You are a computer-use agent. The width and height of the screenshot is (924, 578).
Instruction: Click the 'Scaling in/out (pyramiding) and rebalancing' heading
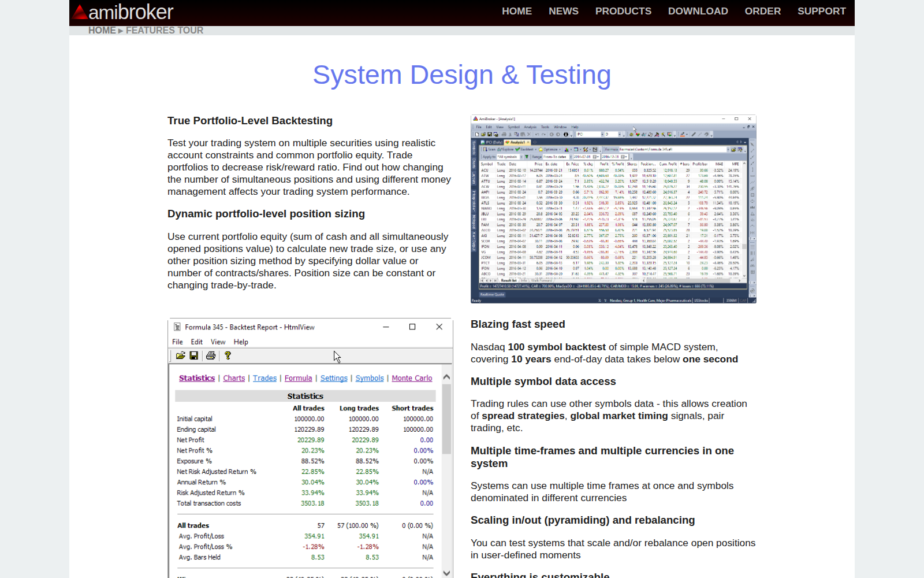point(583,520)
